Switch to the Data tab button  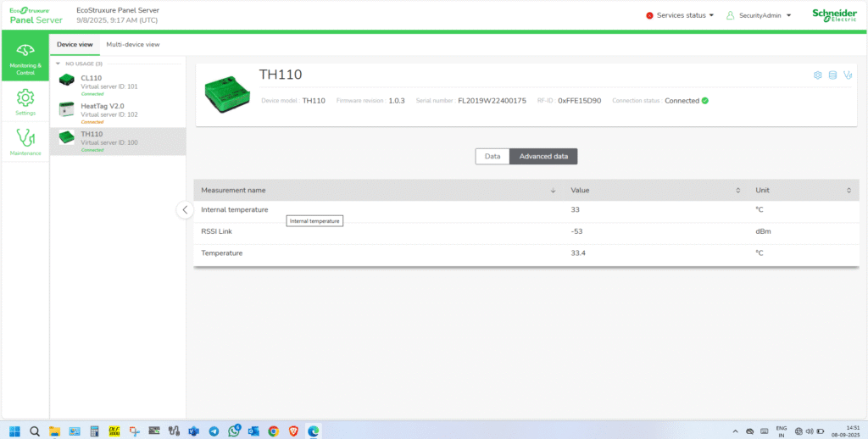click(x=492, y=157)
